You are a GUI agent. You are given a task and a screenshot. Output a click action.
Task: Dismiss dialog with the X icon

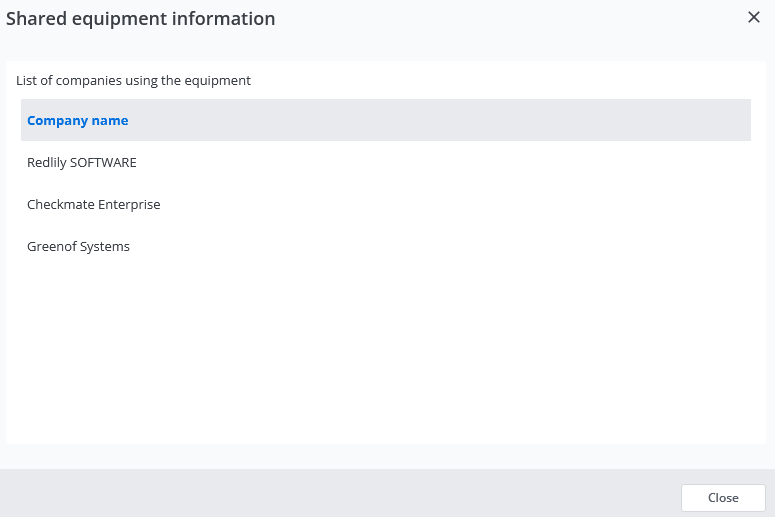[754, 17]
